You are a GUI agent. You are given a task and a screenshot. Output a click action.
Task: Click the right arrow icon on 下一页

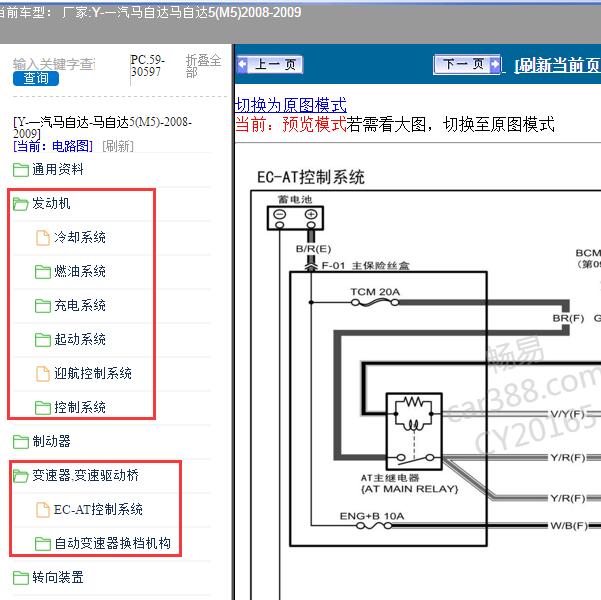click(x=495, y=64)
